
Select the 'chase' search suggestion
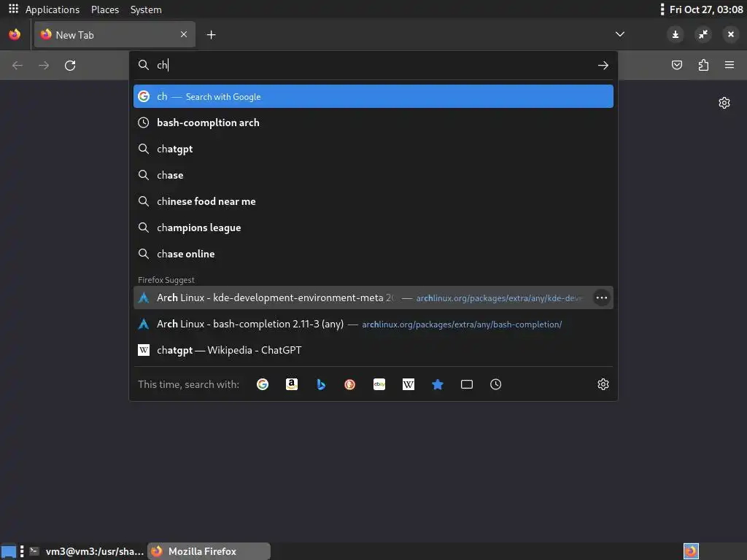coord(373,175)
